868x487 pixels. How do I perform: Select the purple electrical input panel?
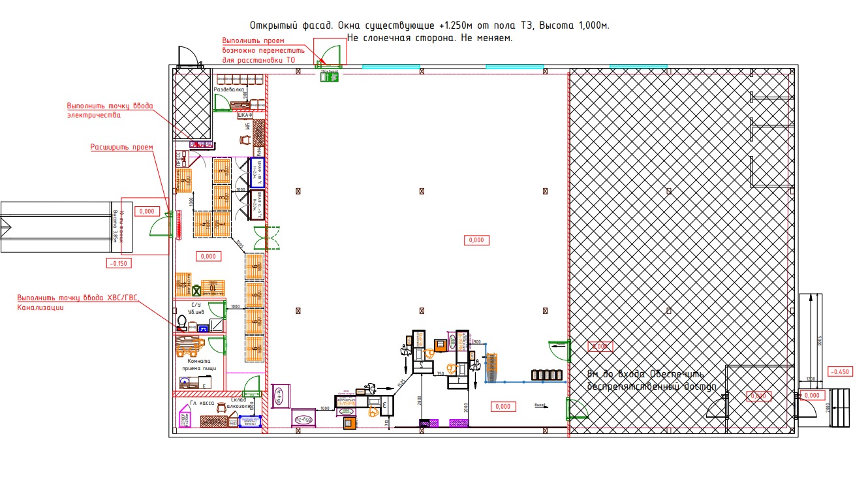point(201,144)
